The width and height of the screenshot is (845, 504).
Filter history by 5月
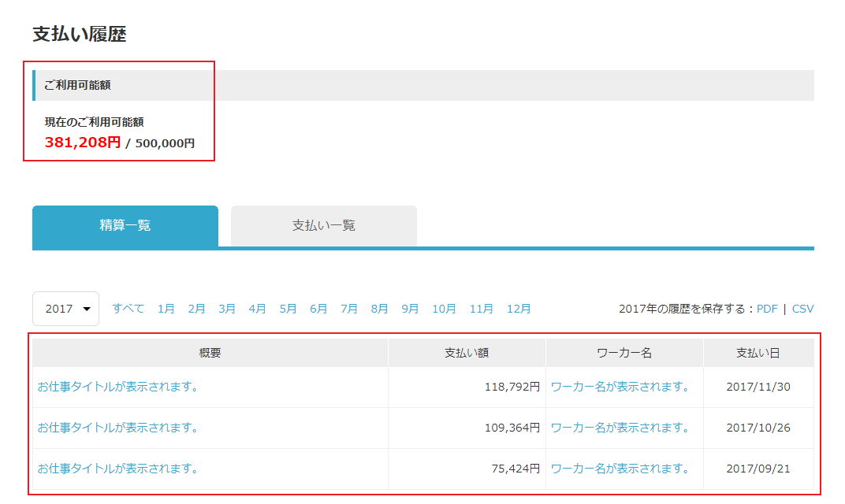288,309
